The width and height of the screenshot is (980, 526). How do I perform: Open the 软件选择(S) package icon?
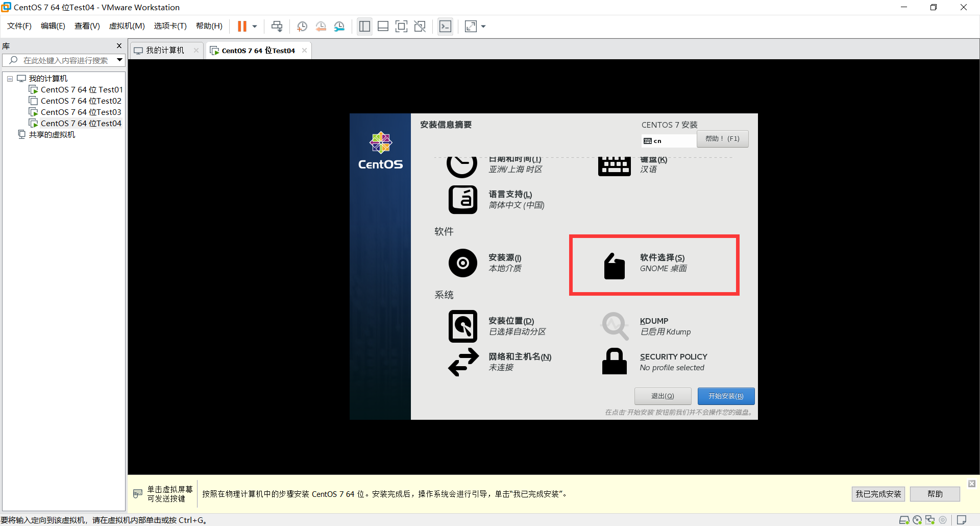click(x=615, y=266)
